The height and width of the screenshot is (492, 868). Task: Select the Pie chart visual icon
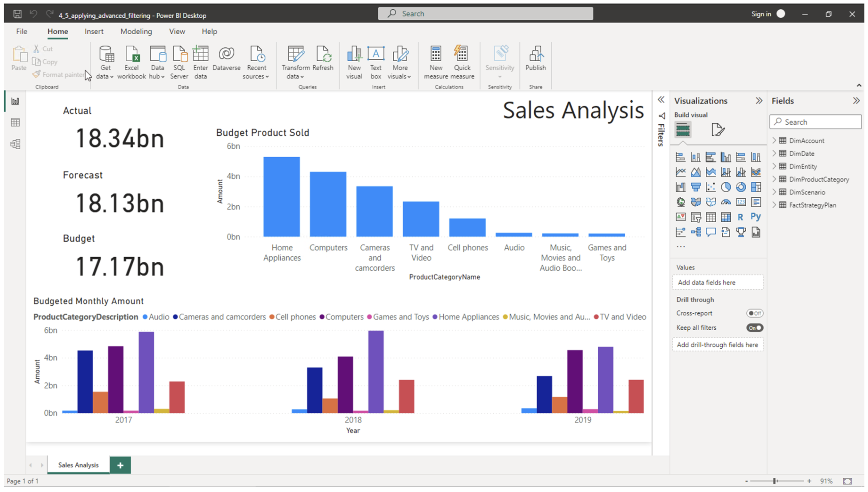click(x=725, y=187)
